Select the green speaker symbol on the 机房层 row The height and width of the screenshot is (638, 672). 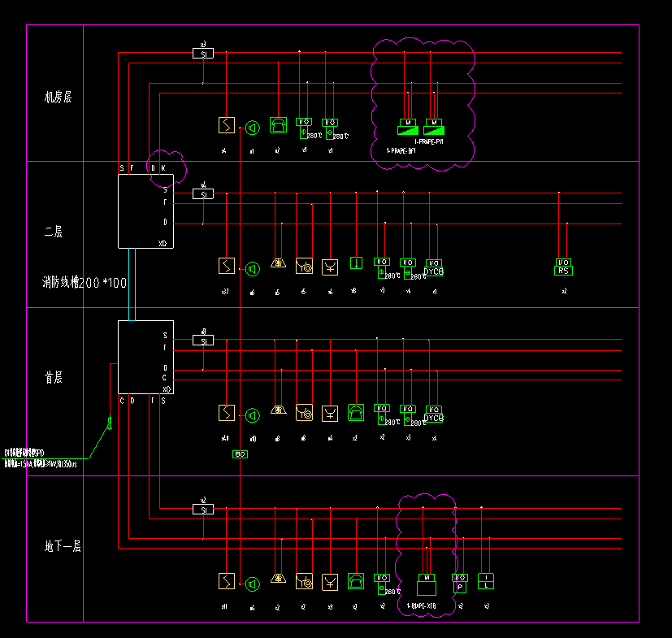pos(253,128)
